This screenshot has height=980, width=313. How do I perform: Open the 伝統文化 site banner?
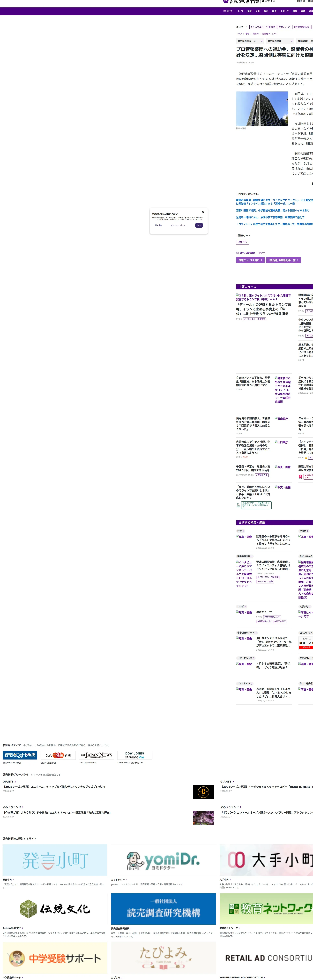tap(55, 909)
